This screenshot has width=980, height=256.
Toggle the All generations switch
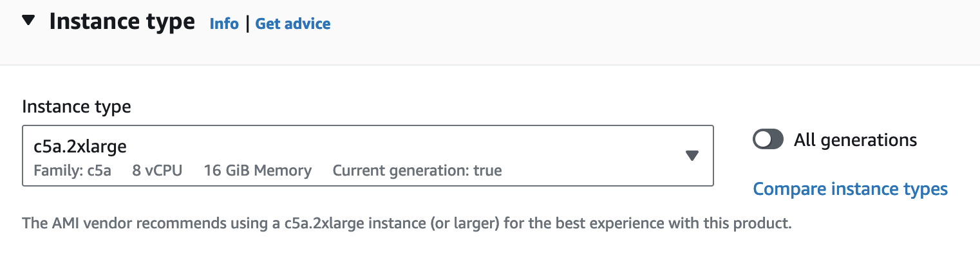(768, 140)
